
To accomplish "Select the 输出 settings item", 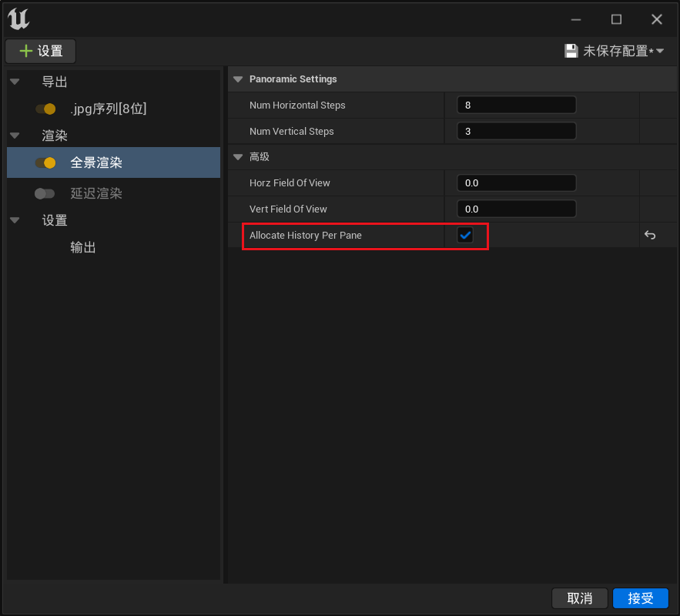I will (83, 248).
